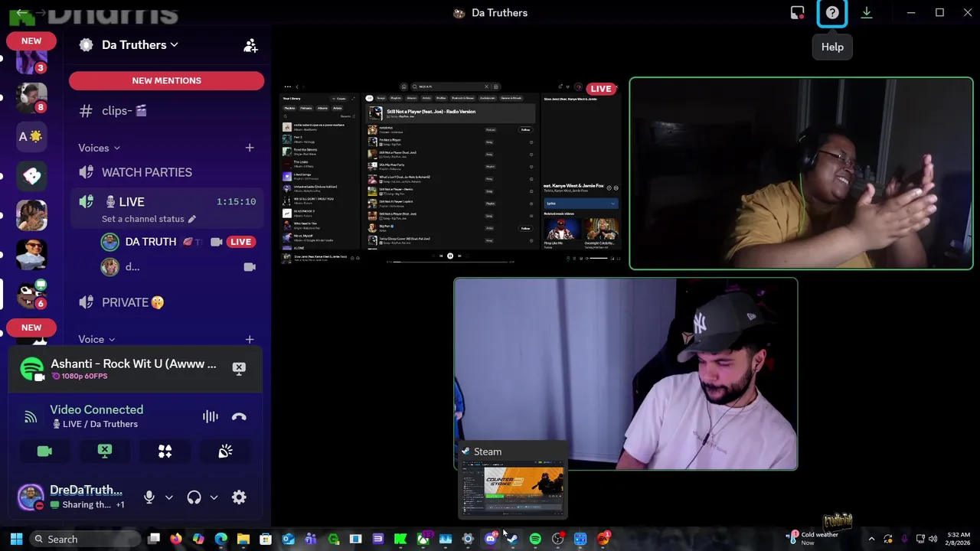This screenshot has height=551, width=980.
Task: Open the Windows Start menu
Action: coord(16,539)
